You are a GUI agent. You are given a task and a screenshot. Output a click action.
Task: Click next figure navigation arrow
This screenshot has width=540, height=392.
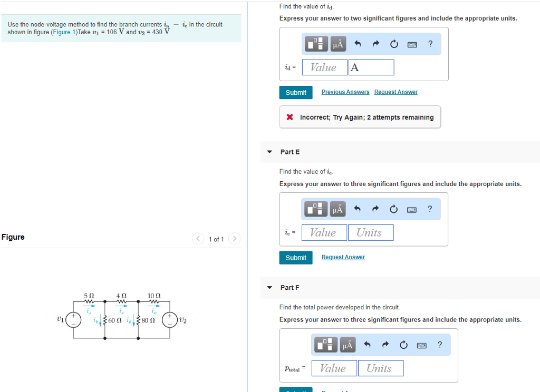click(234, 239)
